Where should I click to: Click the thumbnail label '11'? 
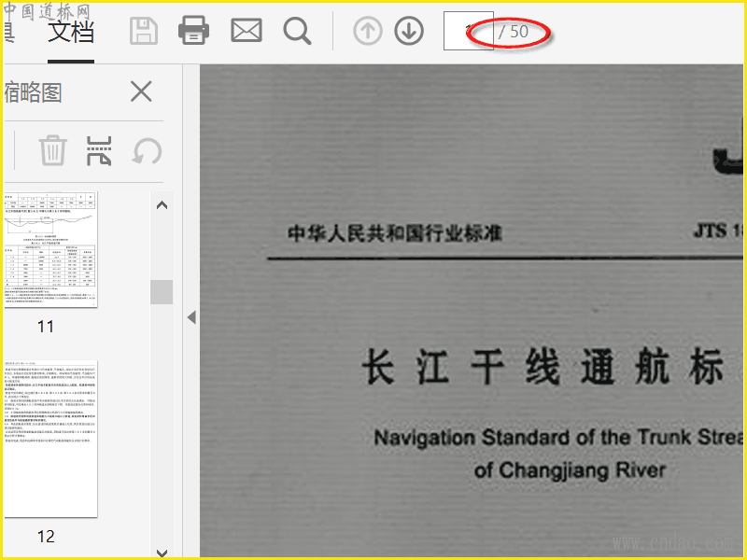[46, 327]
